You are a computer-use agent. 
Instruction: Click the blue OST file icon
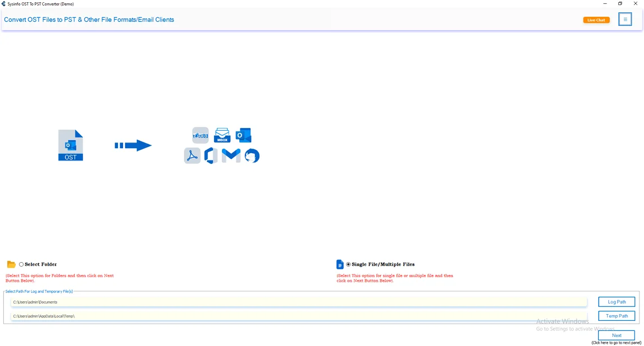pos(70,145)
